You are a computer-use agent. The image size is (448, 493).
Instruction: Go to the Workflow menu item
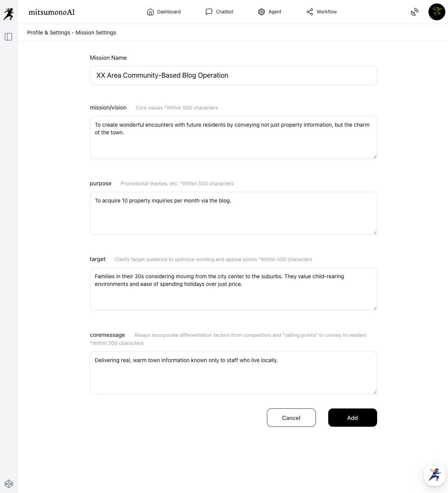pos(327,12)
